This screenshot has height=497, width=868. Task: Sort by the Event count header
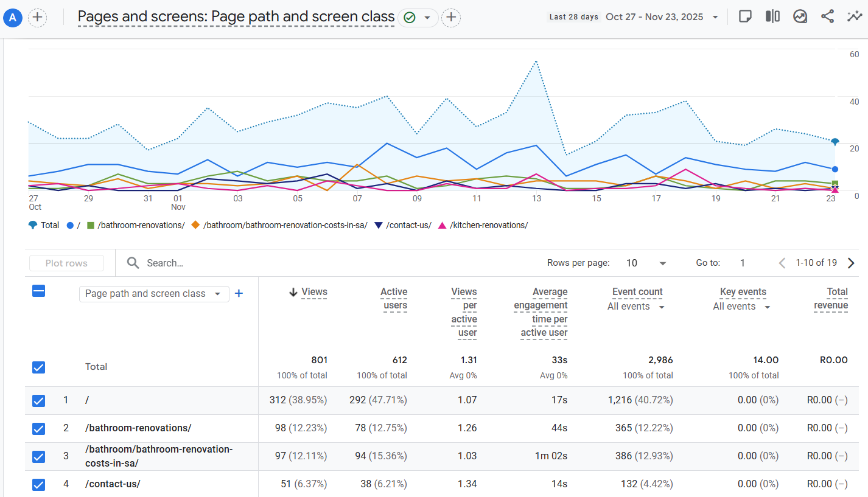click(637, 292)
